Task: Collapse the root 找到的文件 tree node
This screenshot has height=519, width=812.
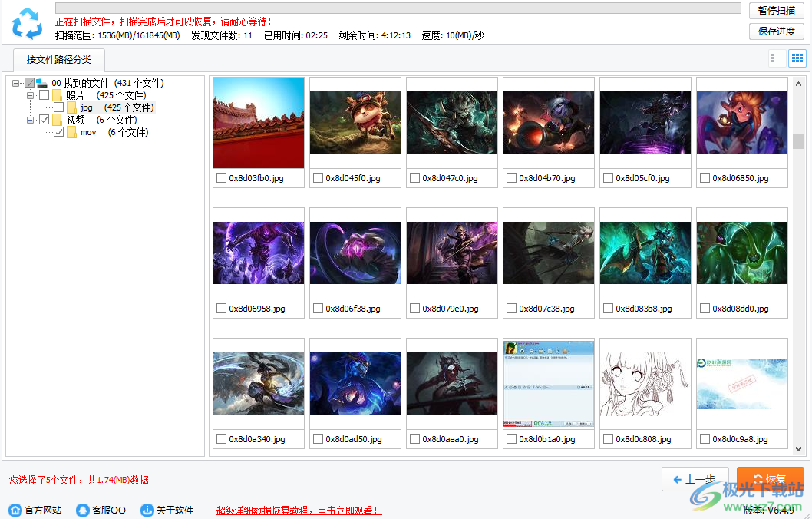Action: coord(15,83)
